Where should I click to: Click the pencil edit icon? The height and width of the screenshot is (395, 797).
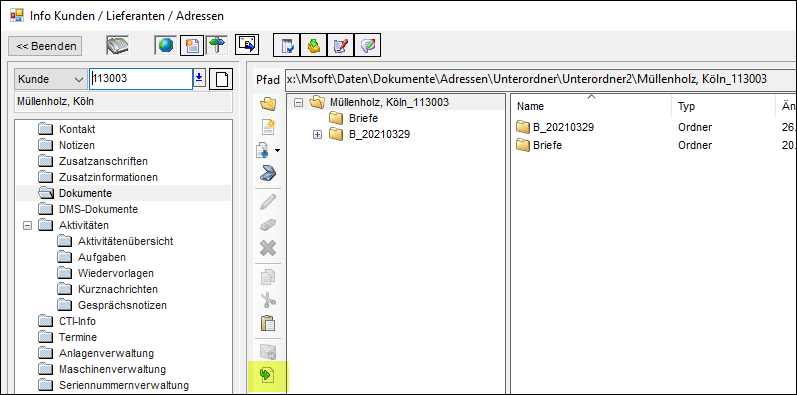click(268, 202)
